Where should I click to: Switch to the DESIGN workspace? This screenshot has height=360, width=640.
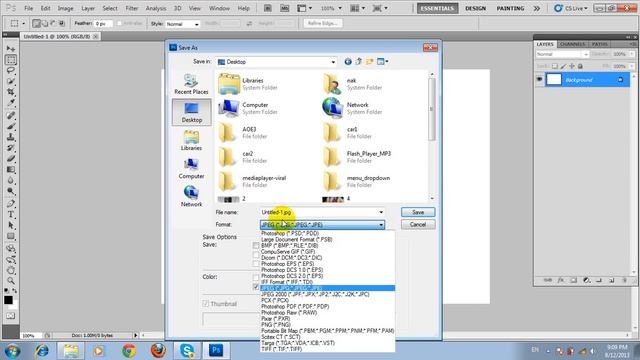[475, 8]
